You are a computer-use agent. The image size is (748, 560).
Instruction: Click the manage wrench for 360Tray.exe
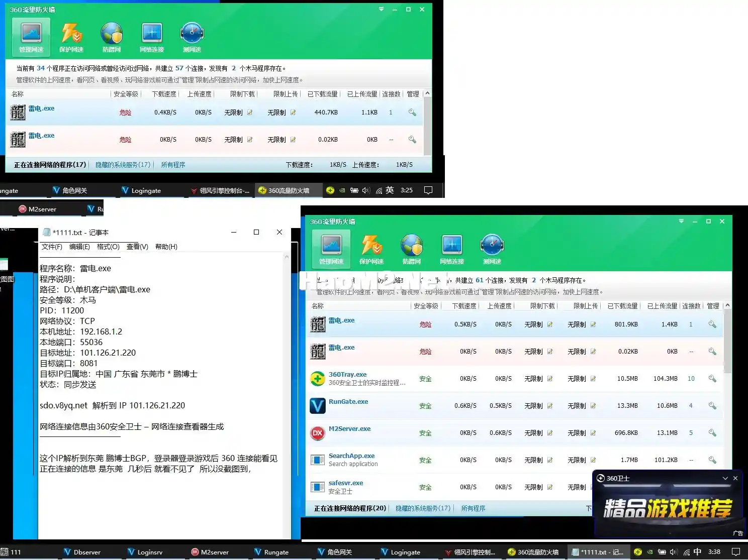pyautogui.click(x=712, y=379)
